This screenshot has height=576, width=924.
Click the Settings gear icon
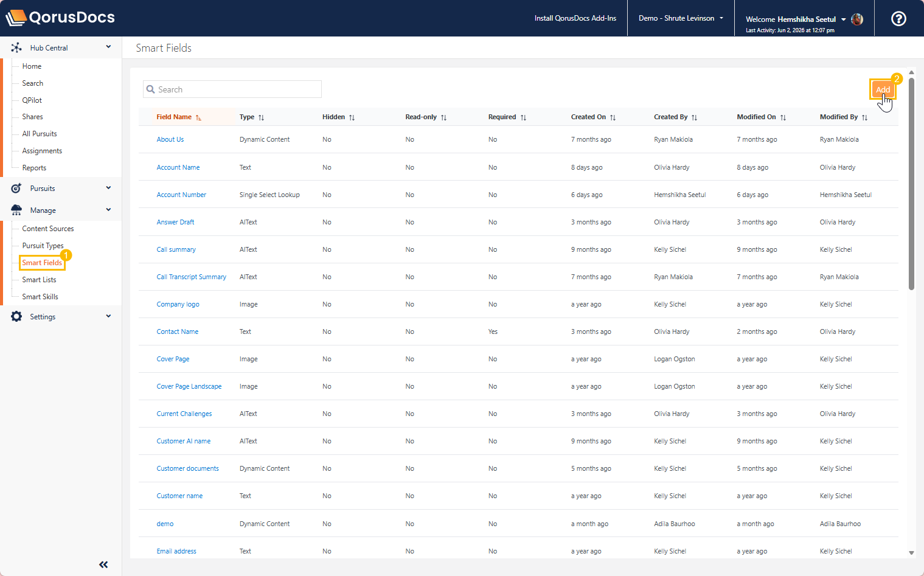tap(16, 316)
